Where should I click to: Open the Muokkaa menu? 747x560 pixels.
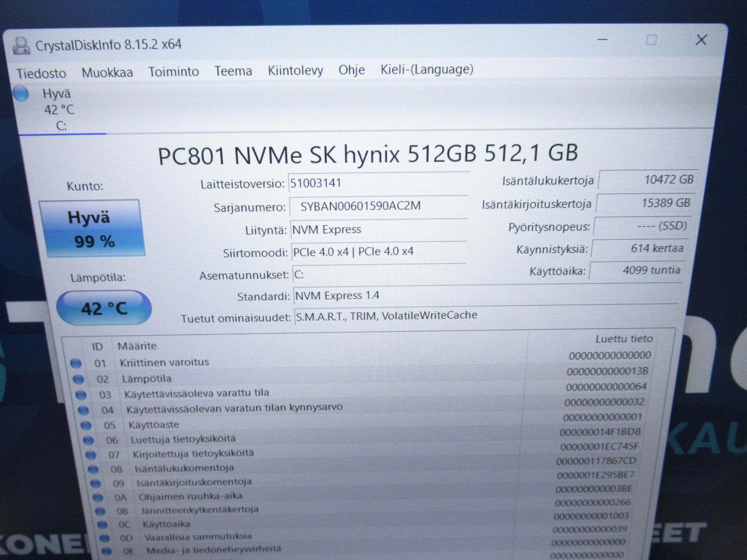click(107, 72)
